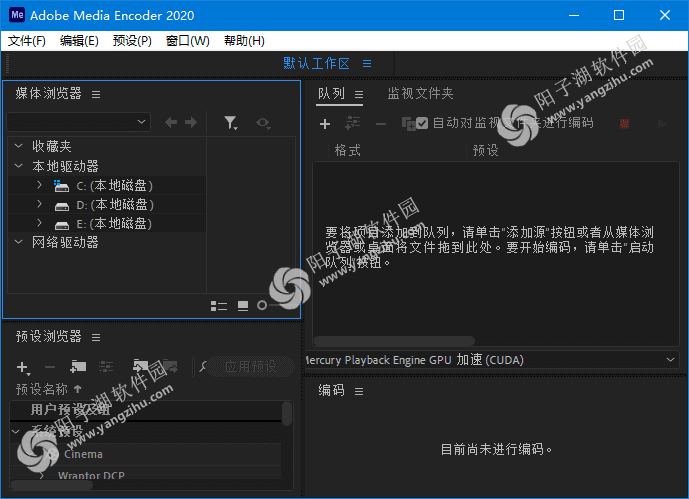The width and height of the screenshot is (689, 499).
Task: Click the red stop queue button
Action: 624,124
